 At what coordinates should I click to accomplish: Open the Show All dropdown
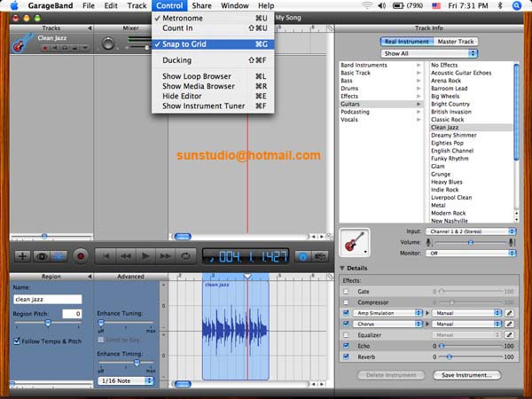point(429,53)
